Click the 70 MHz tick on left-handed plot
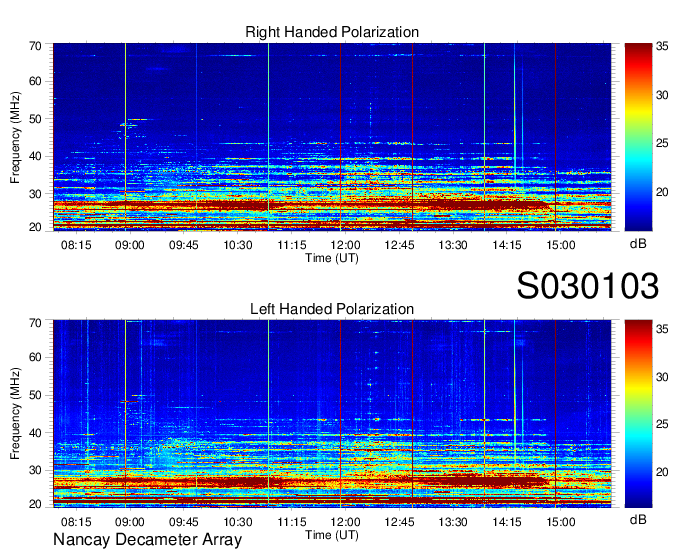The width and height of the screenshot is (680, 552). point(35,323)
